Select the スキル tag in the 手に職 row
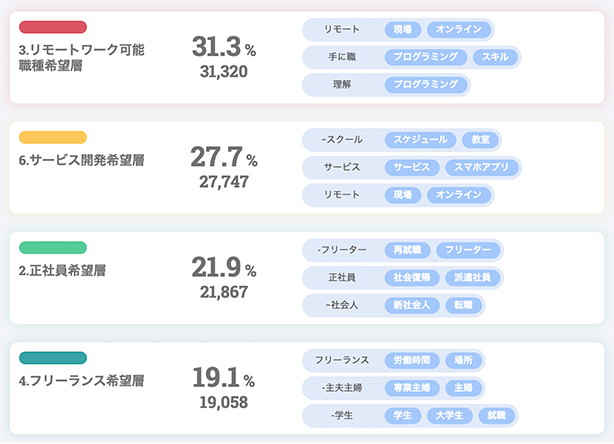The width and height of the screenshot is (614, 444). pyautogui.click(x=495, y=57)
